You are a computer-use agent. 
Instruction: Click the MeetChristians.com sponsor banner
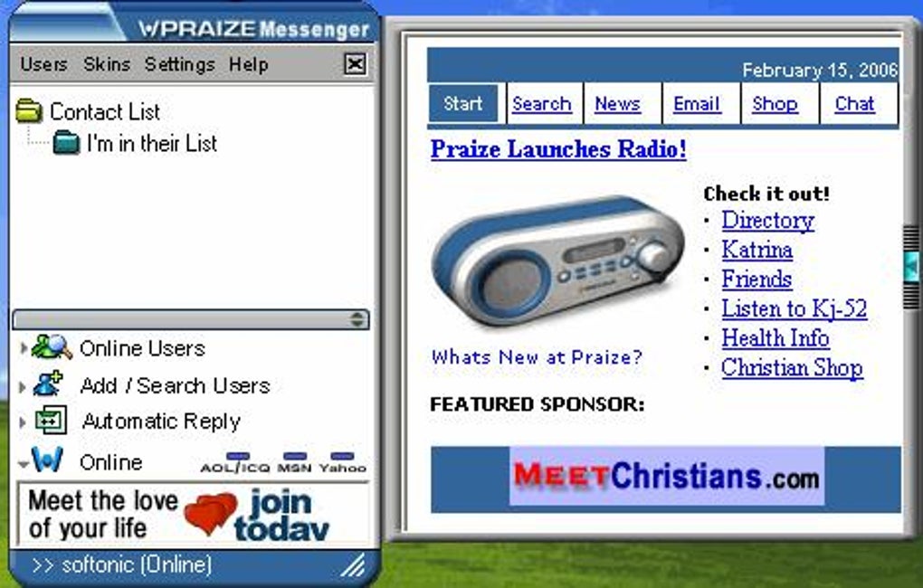pyautogui.click(x=666, y=477)
